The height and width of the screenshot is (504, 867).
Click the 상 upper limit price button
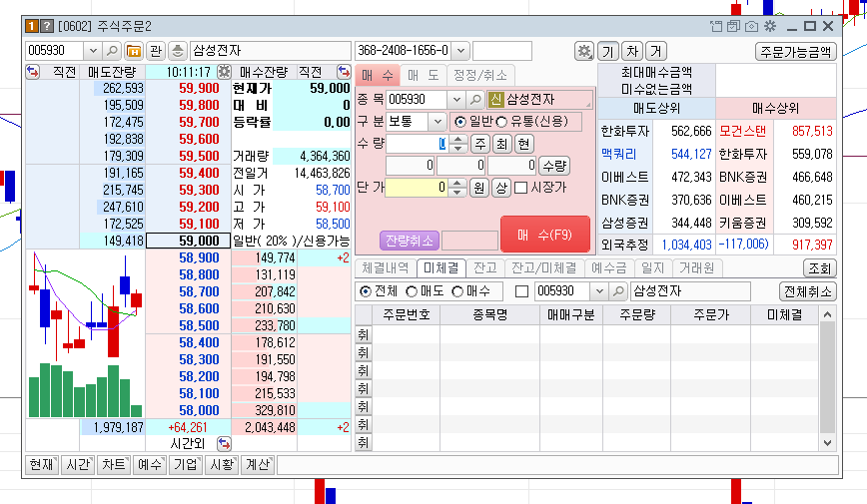click(501, 188)
